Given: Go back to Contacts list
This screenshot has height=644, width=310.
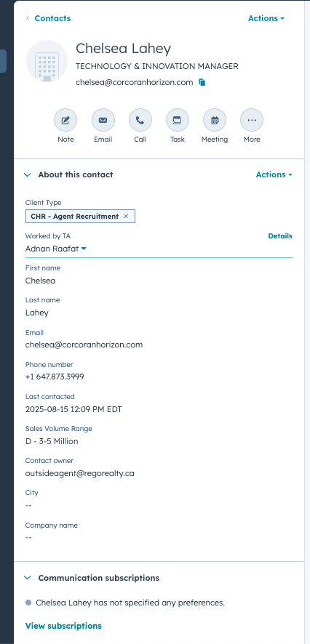Looking at the screenshot, I should point(48,18).
